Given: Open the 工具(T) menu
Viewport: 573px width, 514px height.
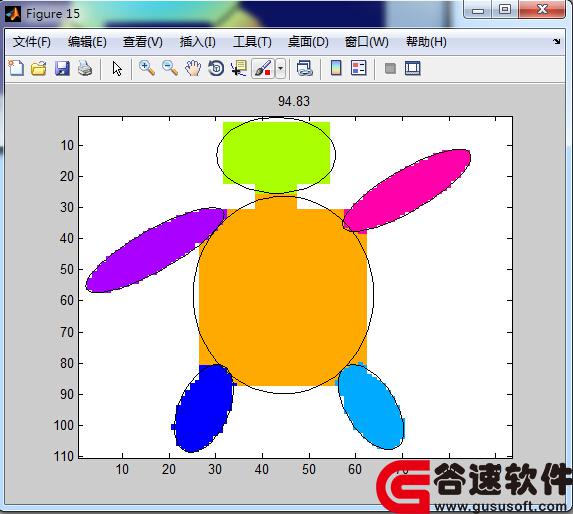Looking at the screenshot, I should pos(253,42).
